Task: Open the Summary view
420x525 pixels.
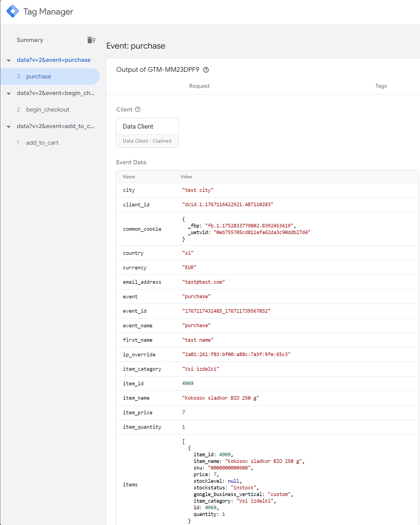Action: [30, 40]
